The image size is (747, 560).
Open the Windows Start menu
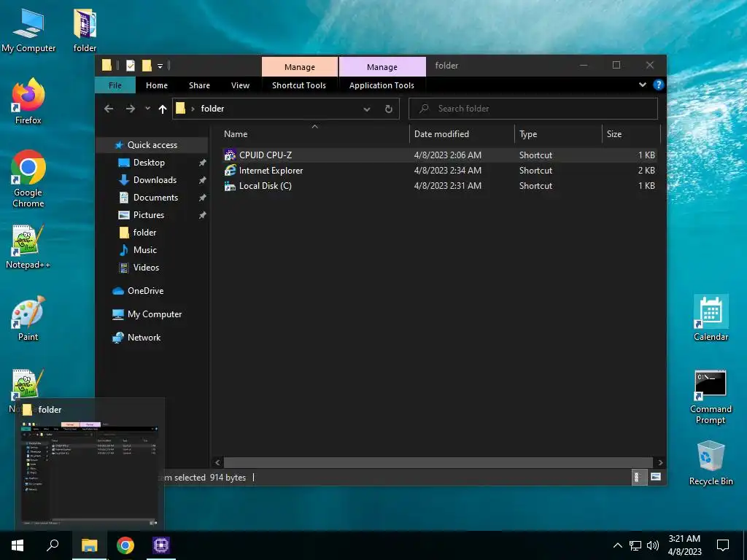[x=18, y=545]
